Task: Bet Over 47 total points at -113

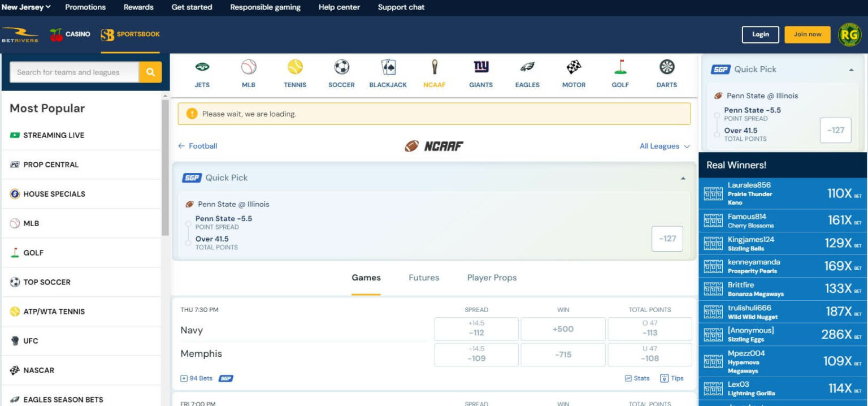Action: pos(649,329)
